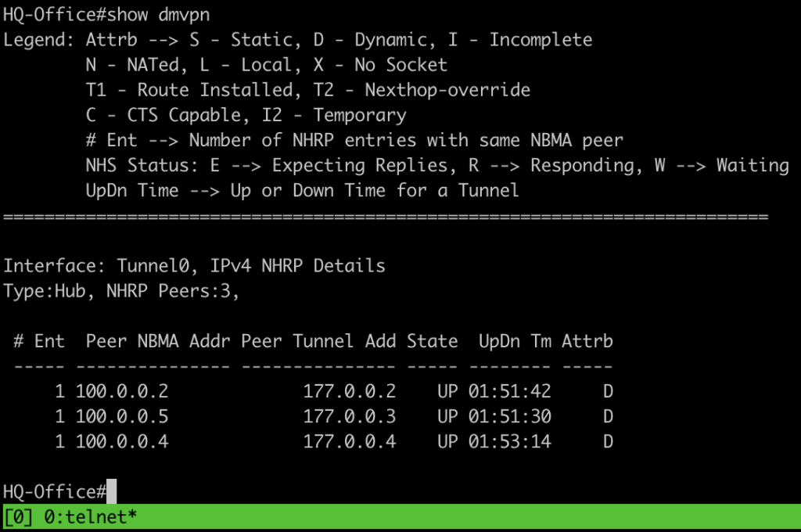Click the UpDn time 01:51:42
This screenshot has width=801, height=532.
(509, 391)
